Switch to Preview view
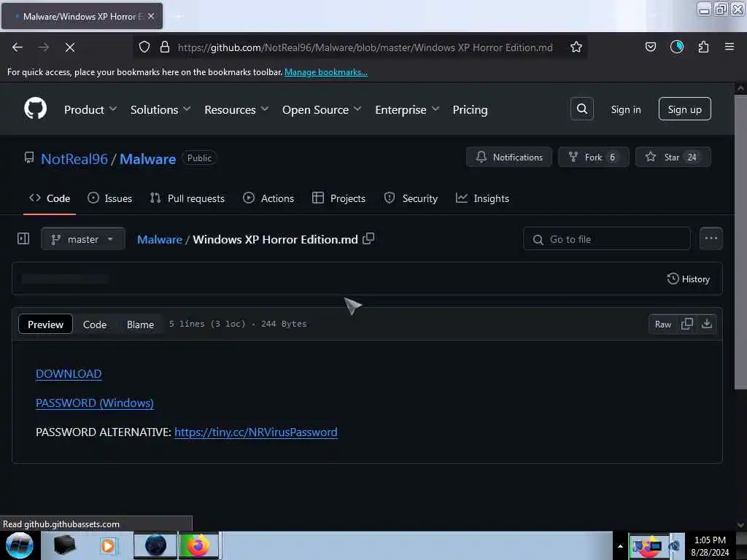The image size is (747, 560). click(x=45, y=324)
